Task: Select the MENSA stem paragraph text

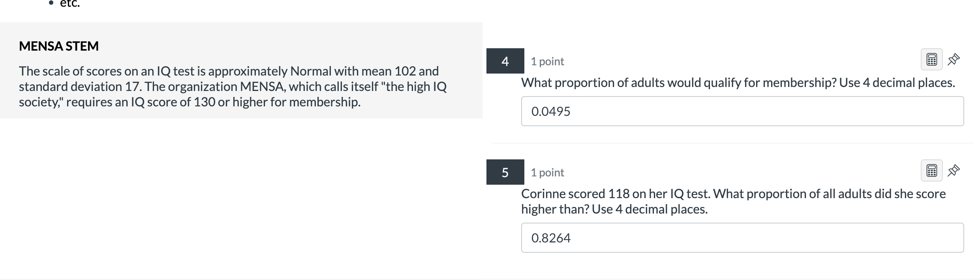Action: point(233,86)
